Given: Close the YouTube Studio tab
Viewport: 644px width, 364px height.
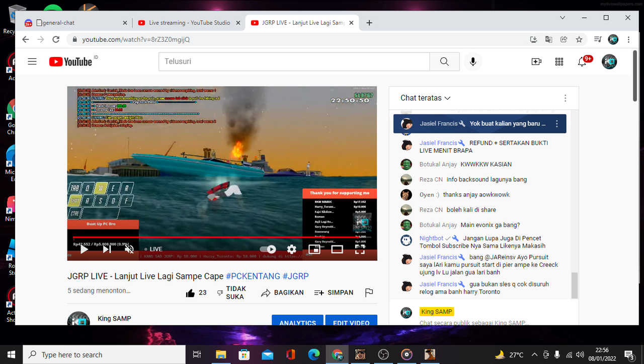Looking at the screenshot, I should [237, 23].
